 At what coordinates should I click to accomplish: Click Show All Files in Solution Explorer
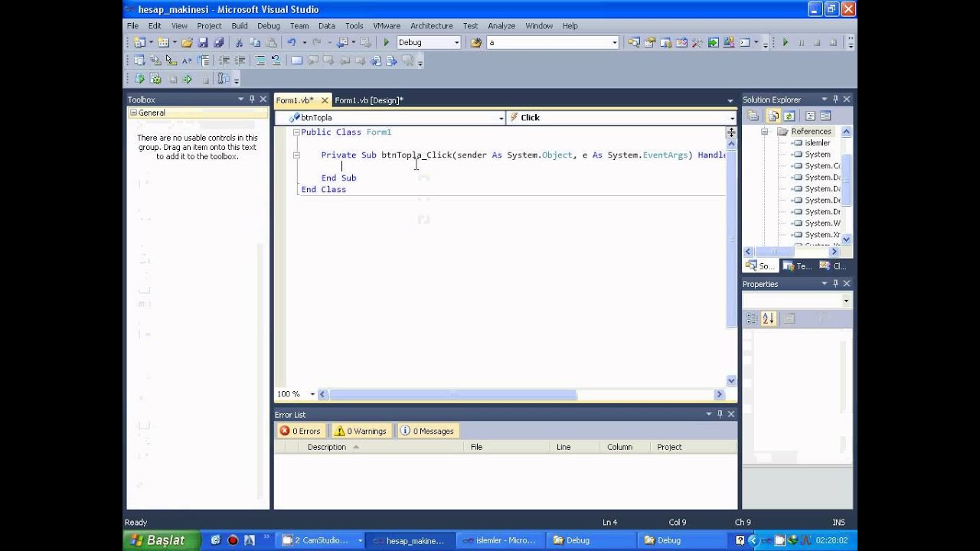point(773,116)
